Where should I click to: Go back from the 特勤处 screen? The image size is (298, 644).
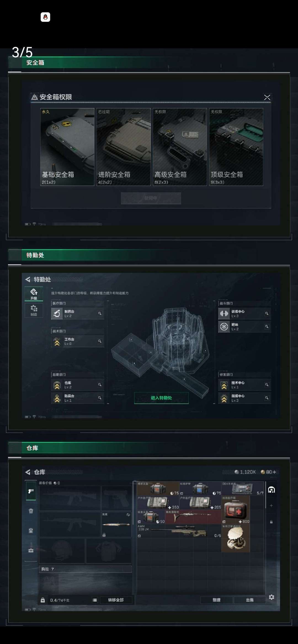tap(28, 279)
